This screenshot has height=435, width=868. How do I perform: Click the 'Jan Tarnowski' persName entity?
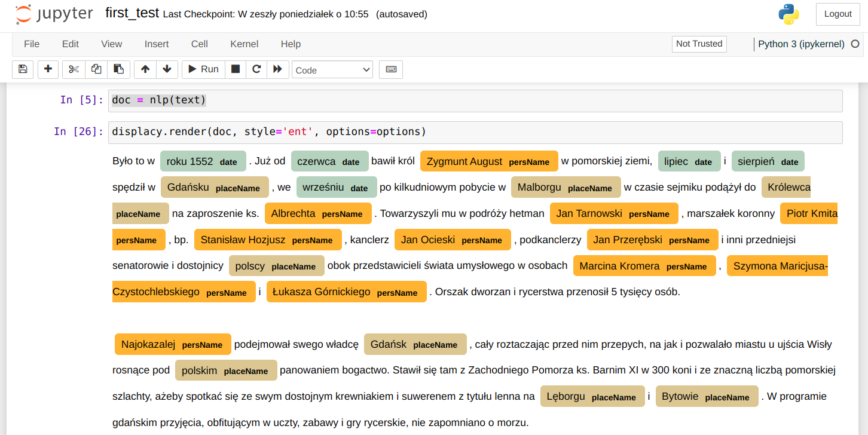(614, 213)
